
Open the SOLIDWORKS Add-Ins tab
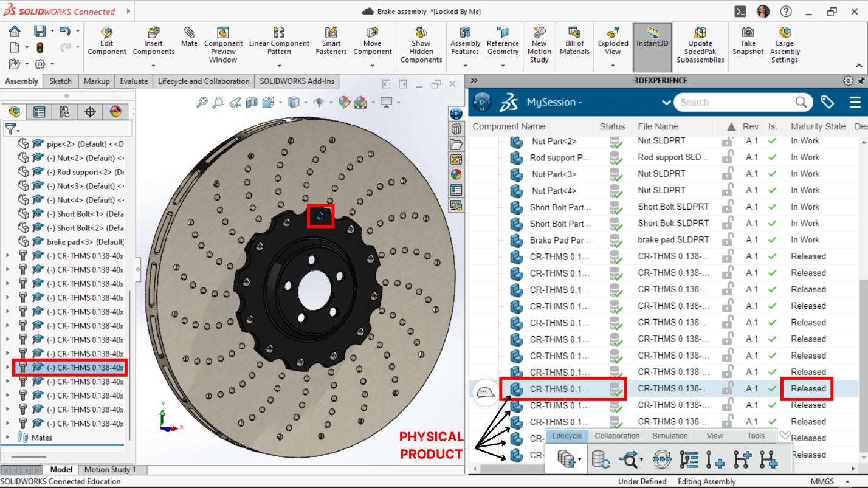pyautogui.click(x=297, y=81)
